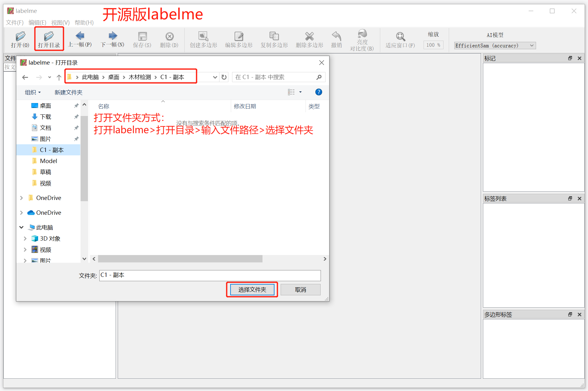Open the AI model EfficientSam dropdown
Image resolution: width=588 pixels, height=391 pixels.
pyautogui.click(x=495, y=46)
